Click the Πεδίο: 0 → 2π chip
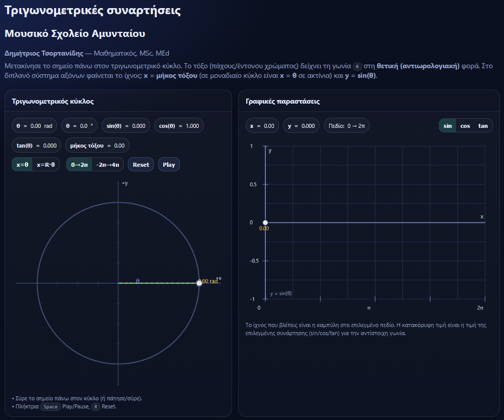 click(x=347, y=126)
